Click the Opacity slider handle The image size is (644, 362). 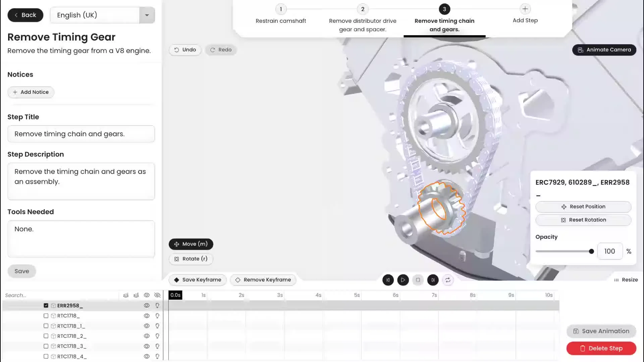point(591,251)
